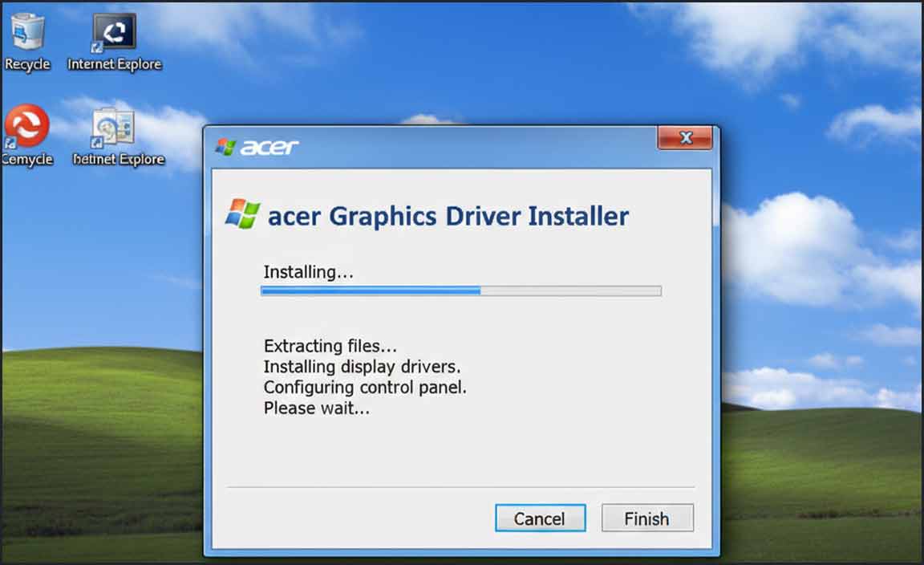
Task: Select the "Installing display drivers." line
Action: 362,367
